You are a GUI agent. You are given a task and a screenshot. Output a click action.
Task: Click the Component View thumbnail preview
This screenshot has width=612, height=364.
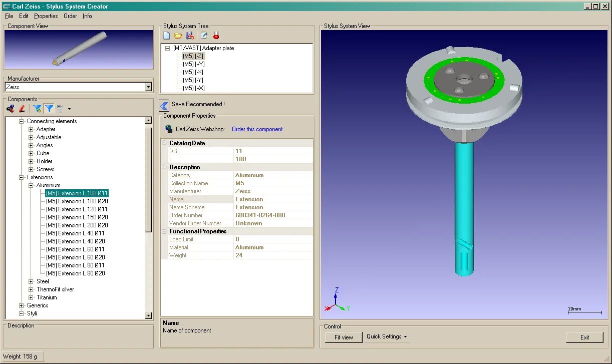(79, 50)
